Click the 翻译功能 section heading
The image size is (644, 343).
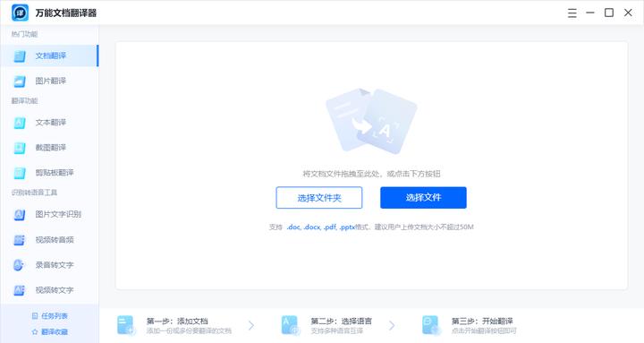click(24, 101)
